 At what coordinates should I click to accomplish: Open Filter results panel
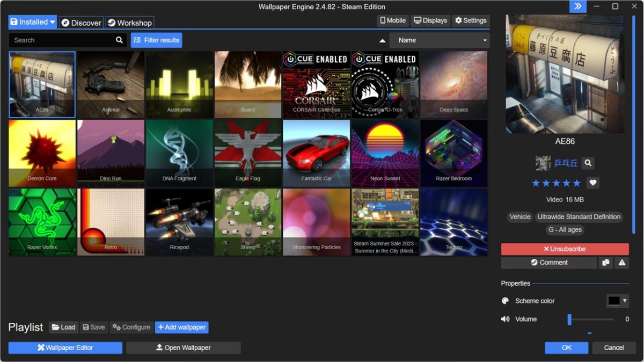156,40
